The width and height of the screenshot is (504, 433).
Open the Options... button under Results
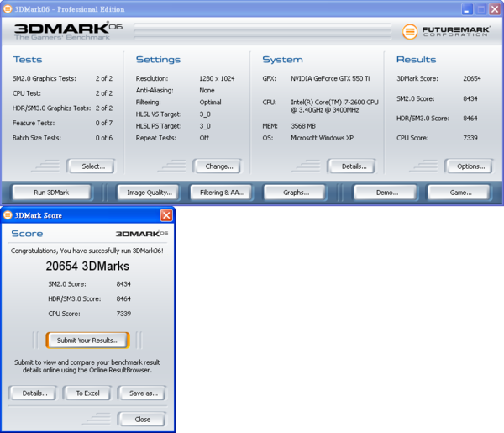click(x=469, y=166)
